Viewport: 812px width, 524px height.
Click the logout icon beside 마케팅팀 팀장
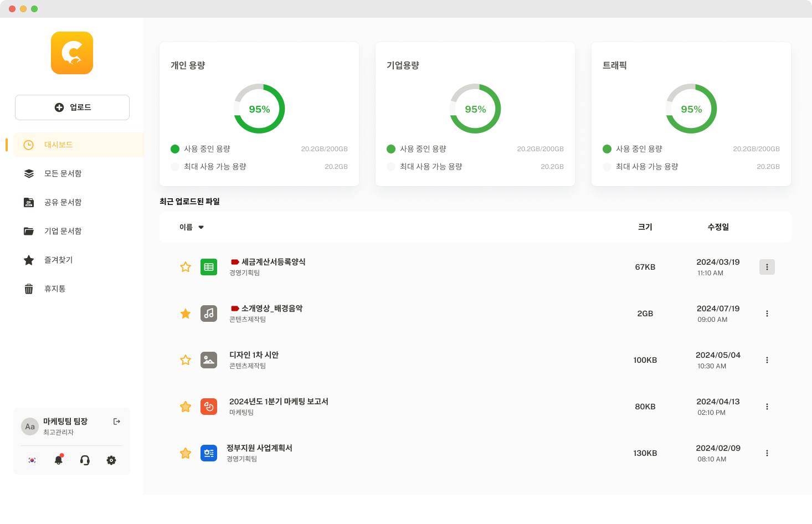tap(117, 422)
